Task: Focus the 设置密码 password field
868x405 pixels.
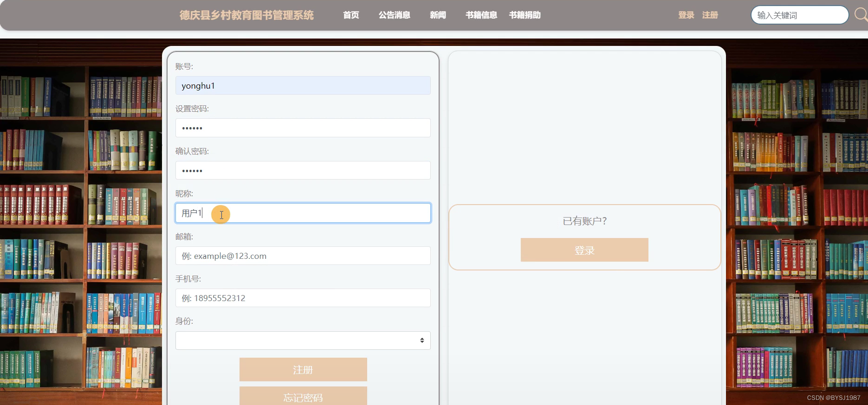Action: [303, 128]
